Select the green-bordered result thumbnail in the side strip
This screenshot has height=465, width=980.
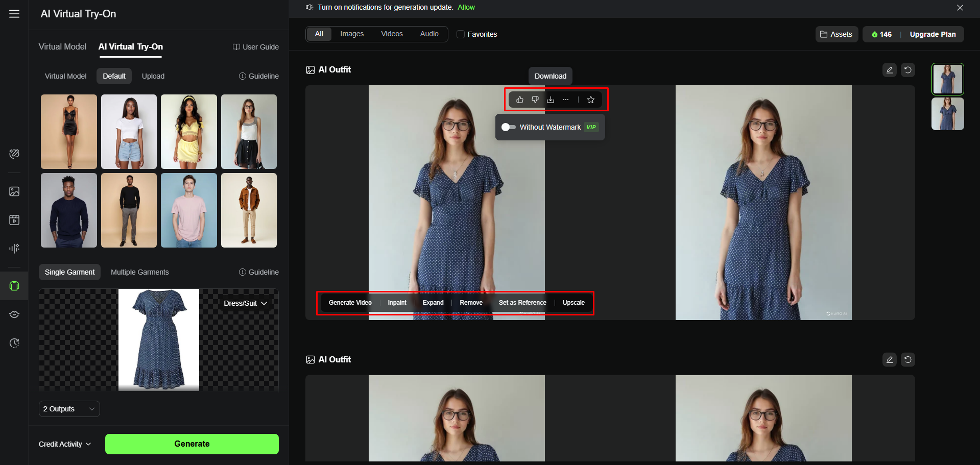pyautogui.click(x=948, y=79)
